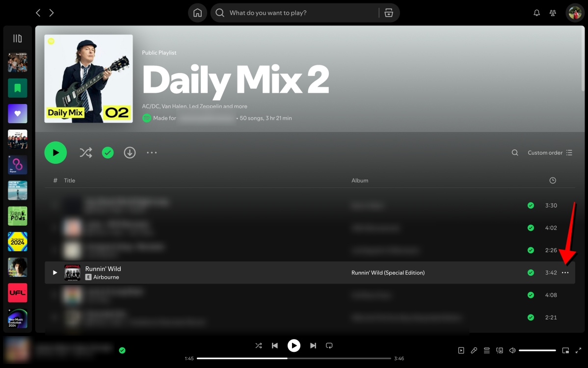Screen dimensions: 588x368
Task: Open the Friend Activity icon
Action: 553,13
